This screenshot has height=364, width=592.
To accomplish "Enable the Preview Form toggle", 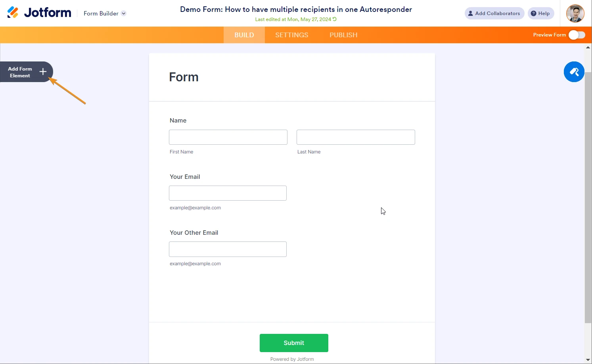I will pyautogui.click(x=577, y=35).
